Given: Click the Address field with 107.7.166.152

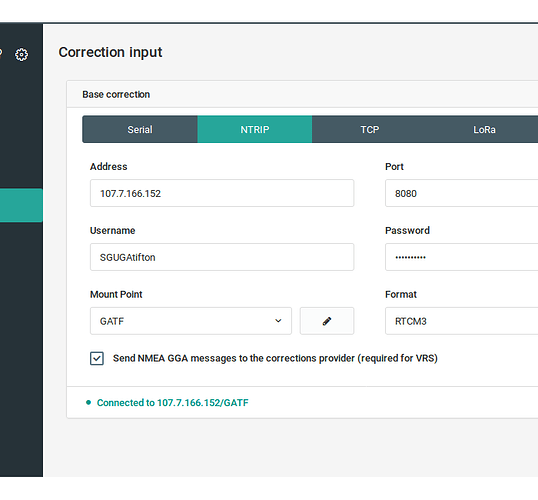Looking at the screenshot, I should [x=222, y=193].
